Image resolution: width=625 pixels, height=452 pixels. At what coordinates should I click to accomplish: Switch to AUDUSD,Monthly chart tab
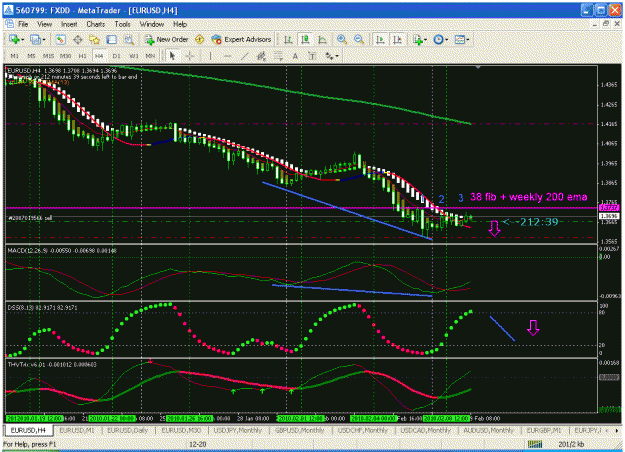click(x=488, y=430)
